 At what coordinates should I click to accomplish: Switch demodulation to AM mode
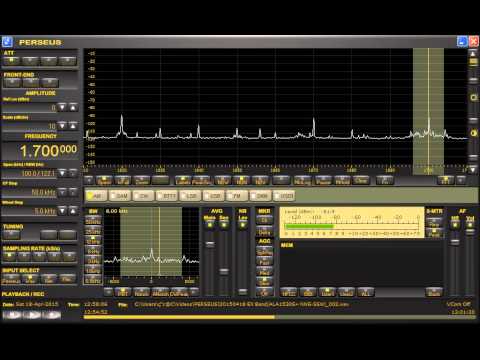(x=97, y=196)
